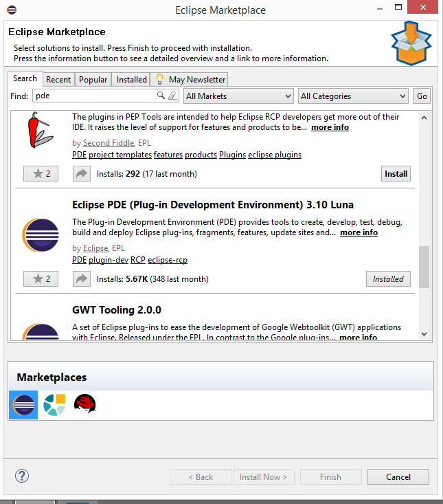
Task: Click the PDE tag under Eclipse PDE
Action: click(79, 260)
